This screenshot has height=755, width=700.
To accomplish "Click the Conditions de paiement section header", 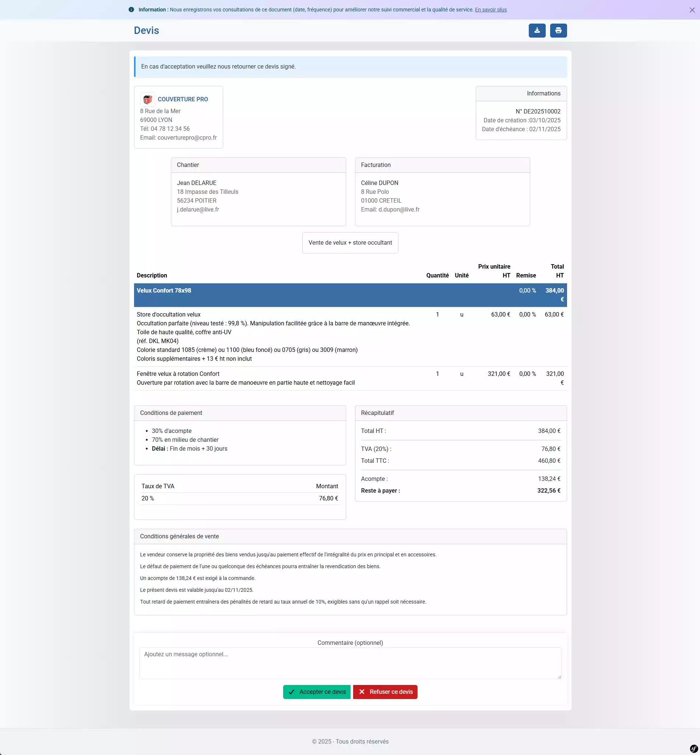I will point(171,413).
